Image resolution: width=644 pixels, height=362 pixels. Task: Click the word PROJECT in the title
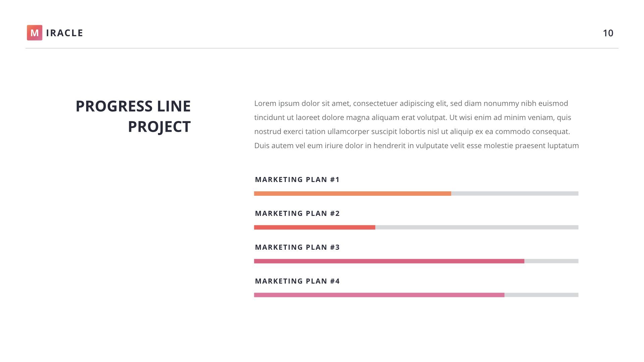click(159, 127)
